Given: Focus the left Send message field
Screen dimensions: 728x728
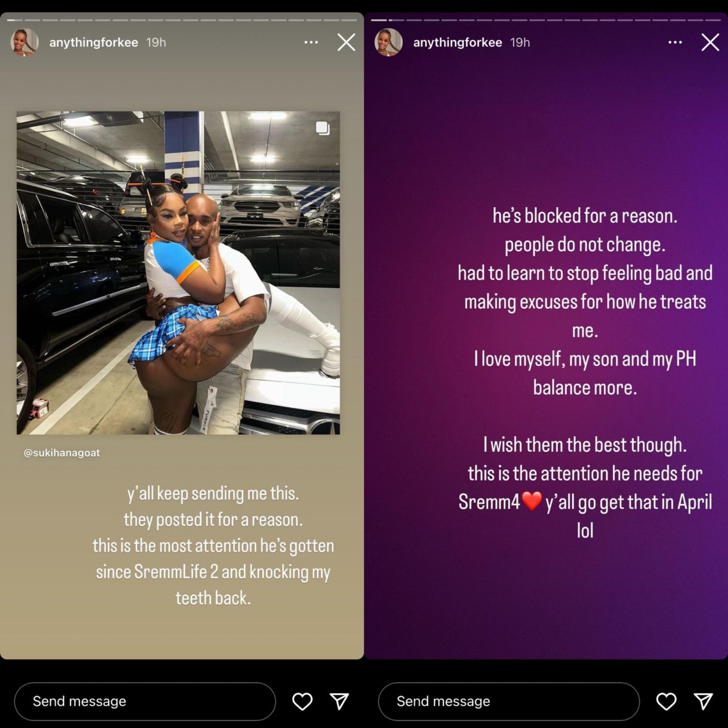Looking at the screenshot, I should [x=145, y=701].
